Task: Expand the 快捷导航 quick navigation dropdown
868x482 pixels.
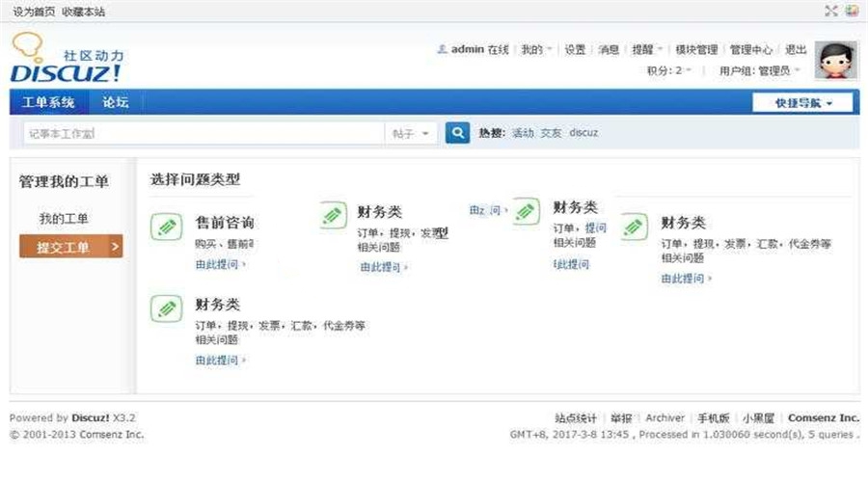Action: 803,103
